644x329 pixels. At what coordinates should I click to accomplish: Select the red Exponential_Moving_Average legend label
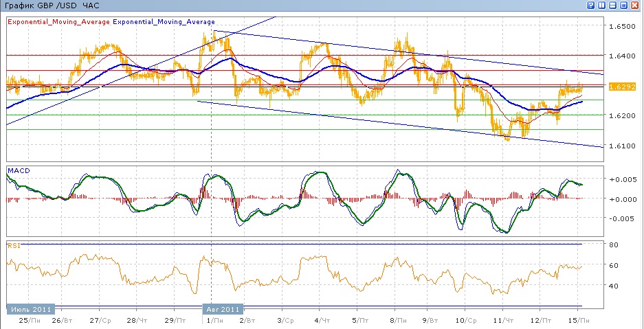[58, 22]
